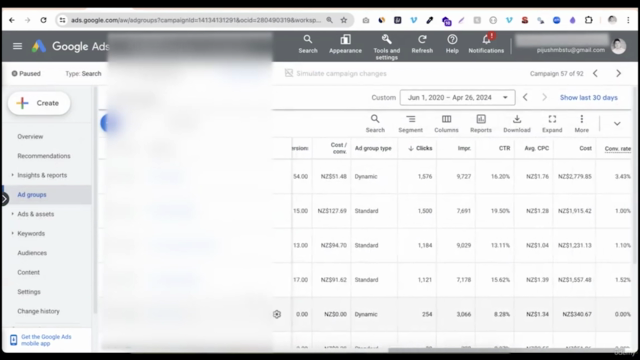This screenshot has width=640, height=360.
Task: Reload the browser page
Action: [x=43, y=20]
